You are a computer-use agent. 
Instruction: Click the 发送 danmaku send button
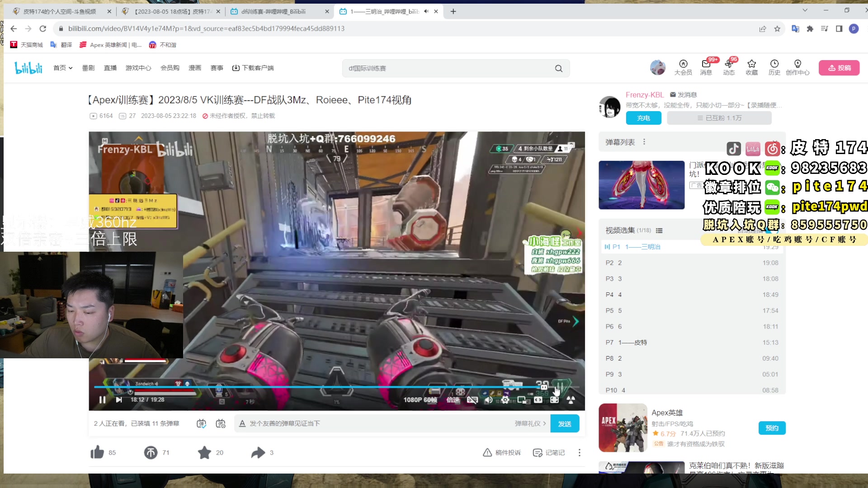[x=565, y=424]
